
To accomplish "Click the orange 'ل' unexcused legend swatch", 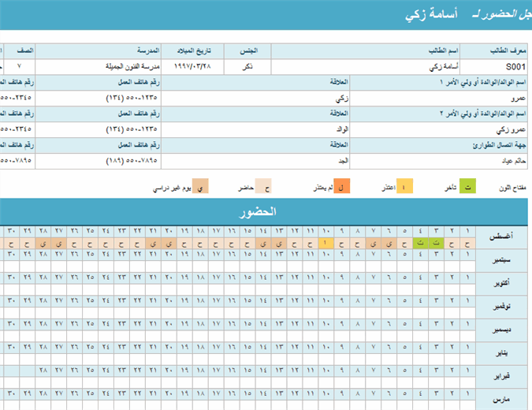I will tap(341, 186).
